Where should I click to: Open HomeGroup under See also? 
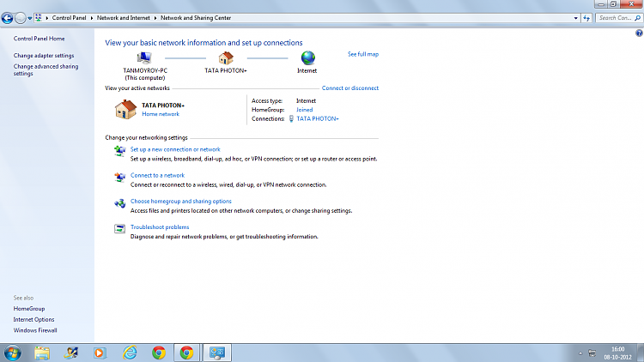point(28,309)
